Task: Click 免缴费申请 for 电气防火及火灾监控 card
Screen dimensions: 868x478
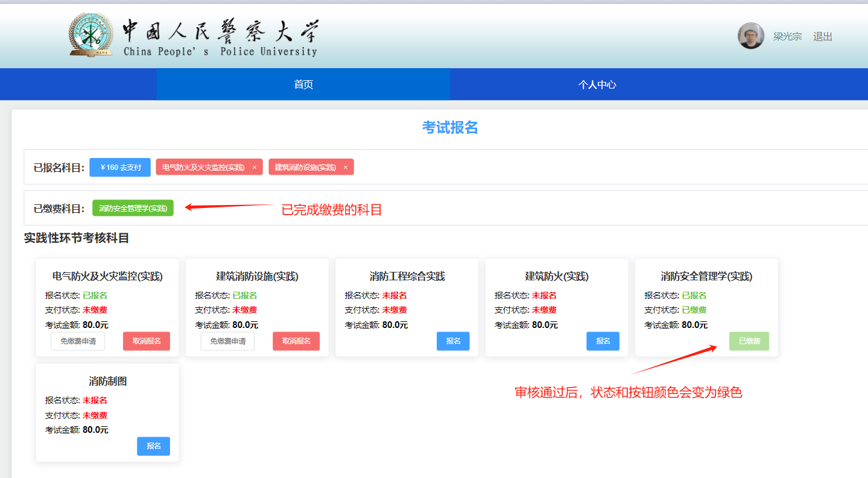Action: tap(78, 341)
